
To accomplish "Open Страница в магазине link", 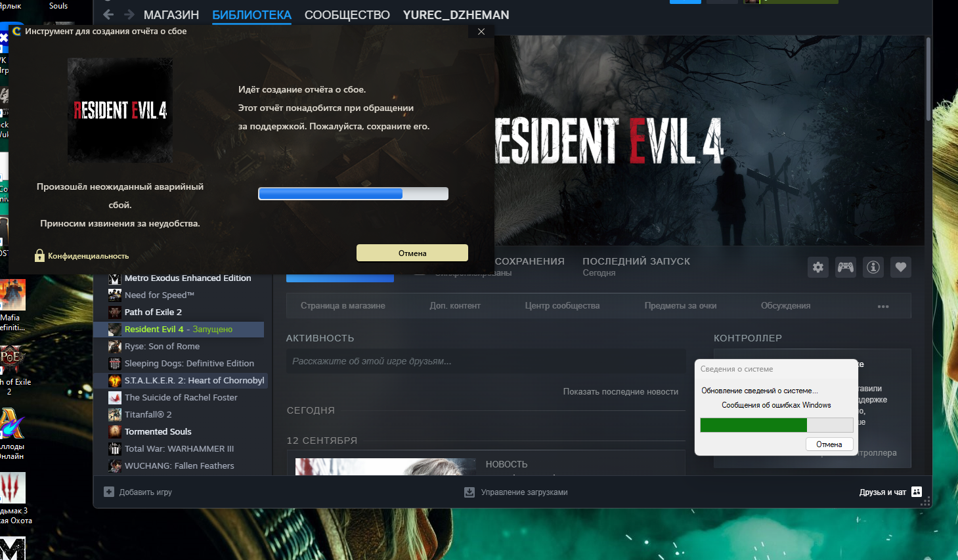I will [343, 306].
